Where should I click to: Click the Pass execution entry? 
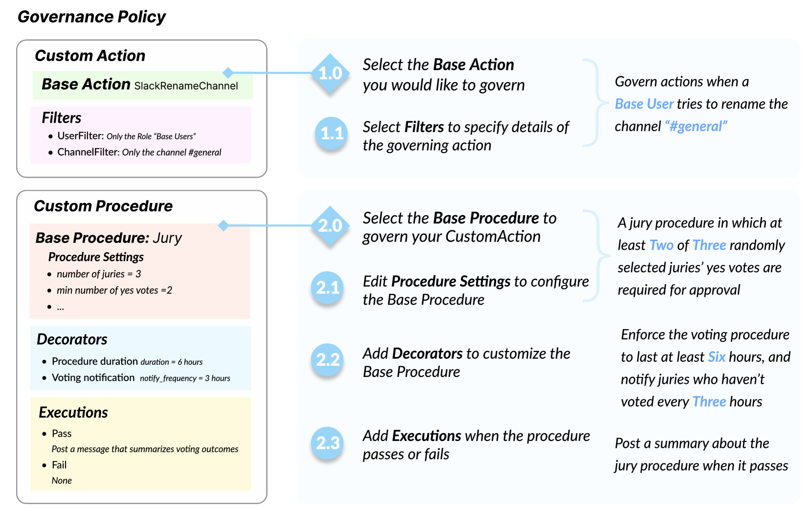[62, 434]
